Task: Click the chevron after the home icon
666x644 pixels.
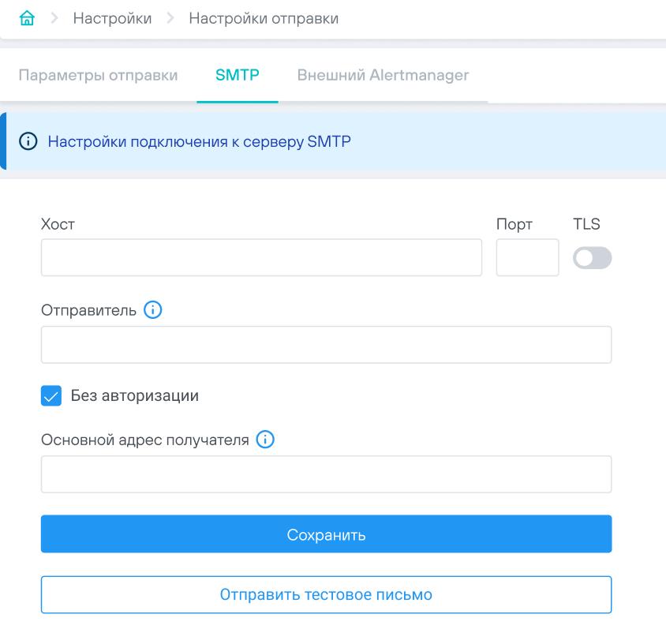Action: [x=54, y=18]
